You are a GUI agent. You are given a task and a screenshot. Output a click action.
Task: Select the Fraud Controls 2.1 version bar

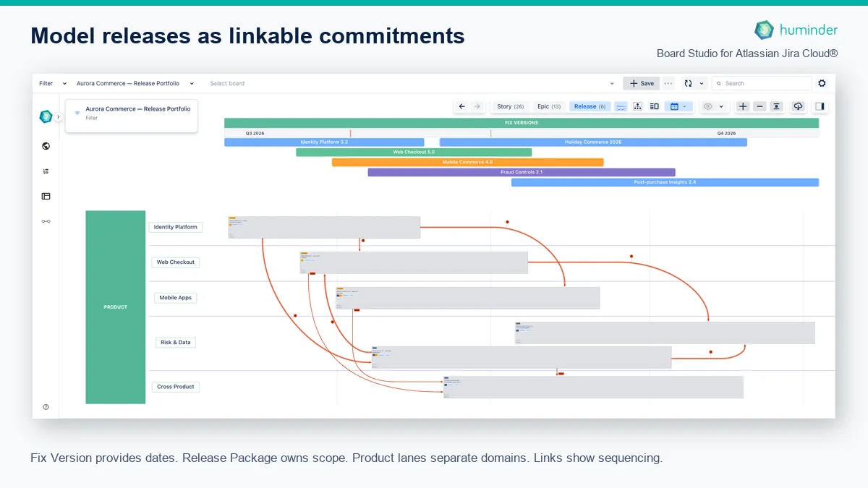(522, 173)
